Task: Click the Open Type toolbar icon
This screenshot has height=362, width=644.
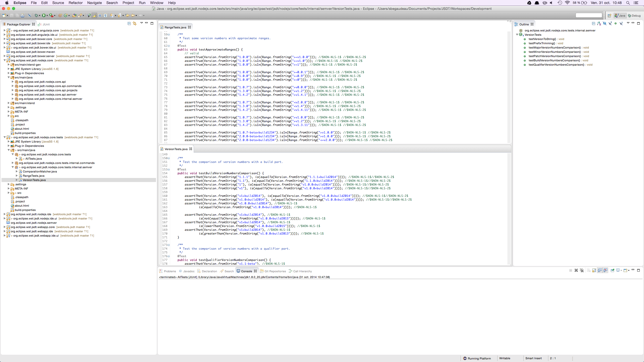Action: (x=74, y=15)
